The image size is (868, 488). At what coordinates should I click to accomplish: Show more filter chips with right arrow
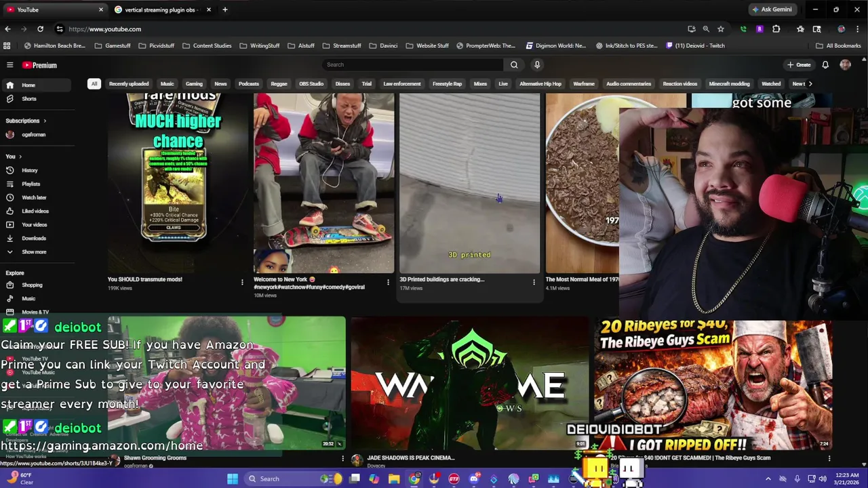[810, 83]
